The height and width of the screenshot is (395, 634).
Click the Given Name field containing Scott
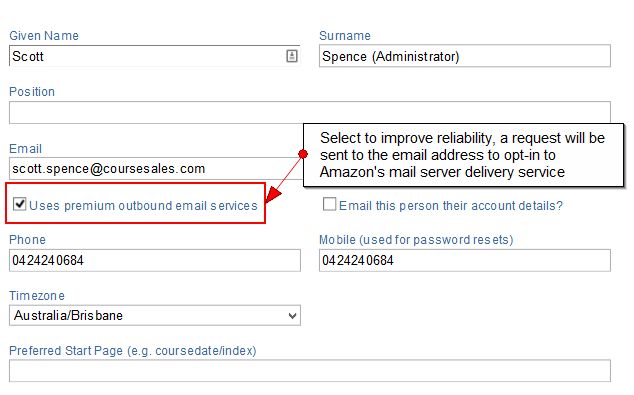[x=154, y=56]
